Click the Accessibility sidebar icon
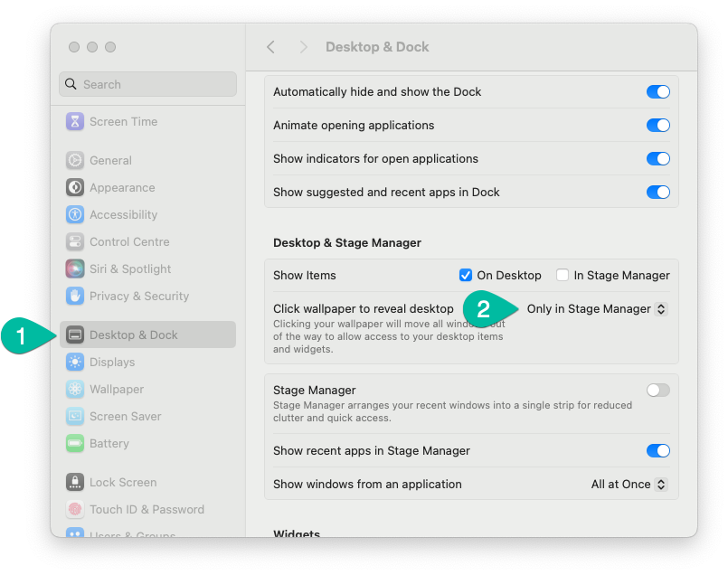This screenshot has width=728, height=575. tap(75, 215)
